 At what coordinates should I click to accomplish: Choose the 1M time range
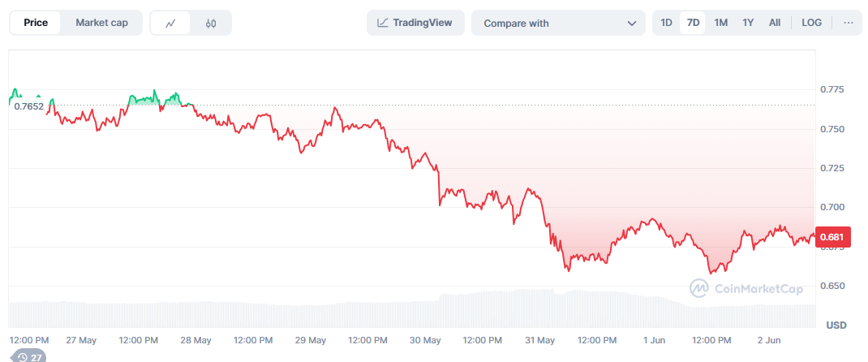720,23
